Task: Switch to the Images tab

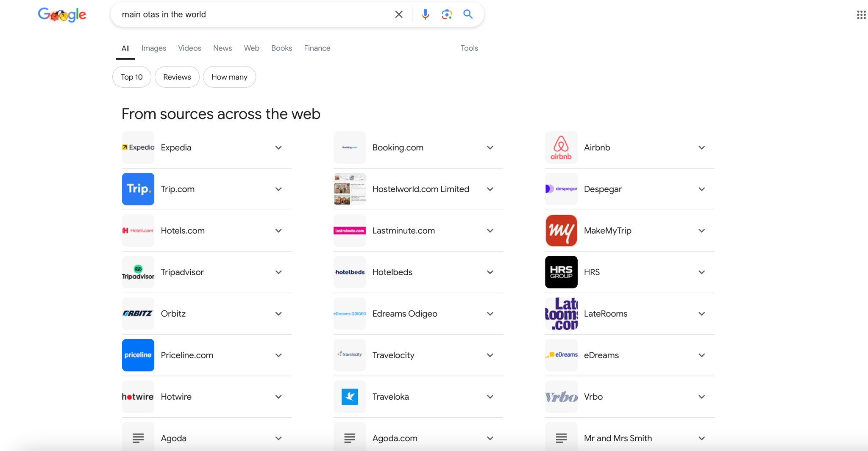Action: [153, 48]
